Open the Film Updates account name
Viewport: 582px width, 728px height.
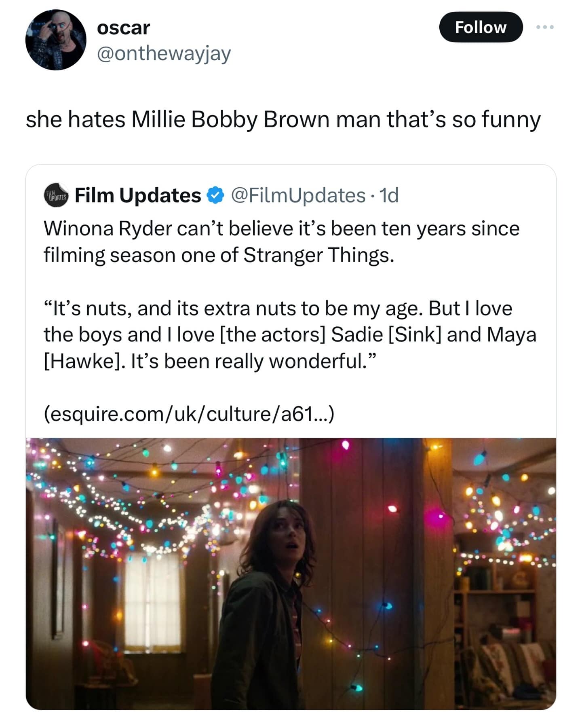[138, 196]
